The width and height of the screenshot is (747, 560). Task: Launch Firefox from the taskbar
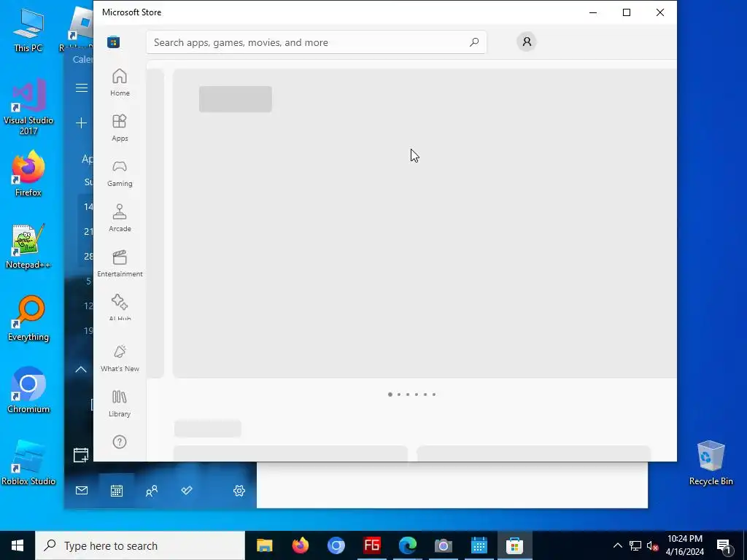[x=300, y=545]
